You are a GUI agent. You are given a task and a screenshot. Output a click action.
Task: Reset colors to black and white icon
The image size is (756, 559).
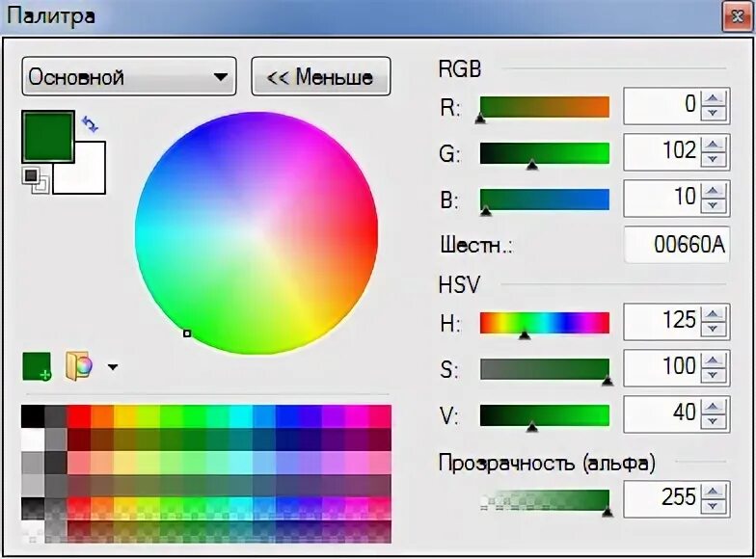coord(36,180)
